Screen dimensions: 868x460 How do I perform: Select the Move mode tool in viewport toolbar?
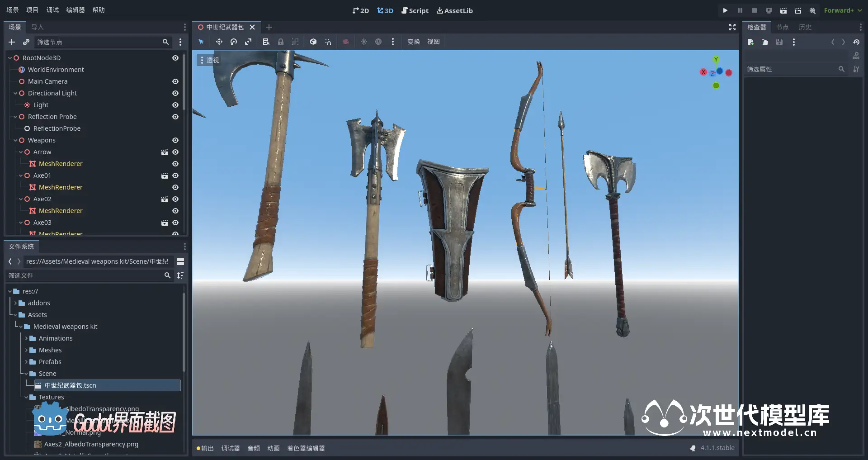[219, 42]
